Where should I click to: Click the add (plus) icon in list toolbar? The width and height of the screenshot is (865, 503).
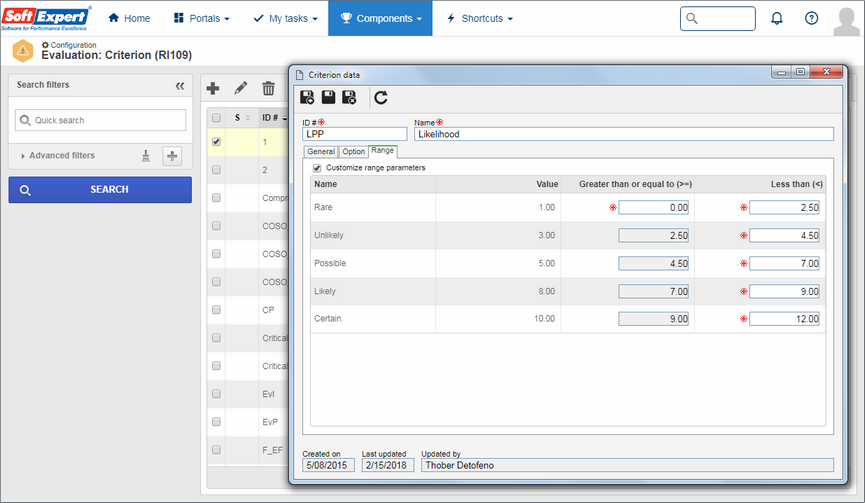(x=213, y=88)
